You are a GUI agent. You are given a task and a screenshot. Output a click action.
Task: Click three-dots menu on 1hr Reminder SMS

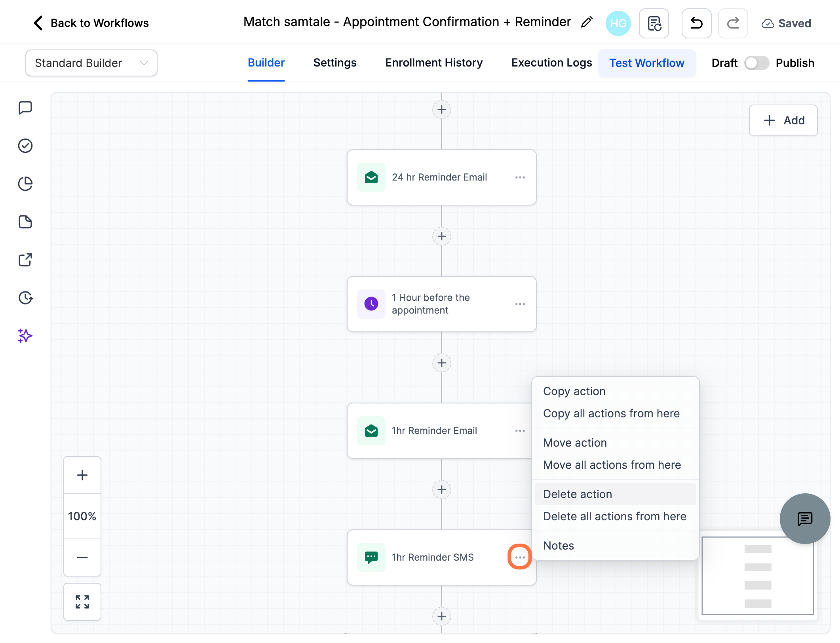(x=520, y=557)
